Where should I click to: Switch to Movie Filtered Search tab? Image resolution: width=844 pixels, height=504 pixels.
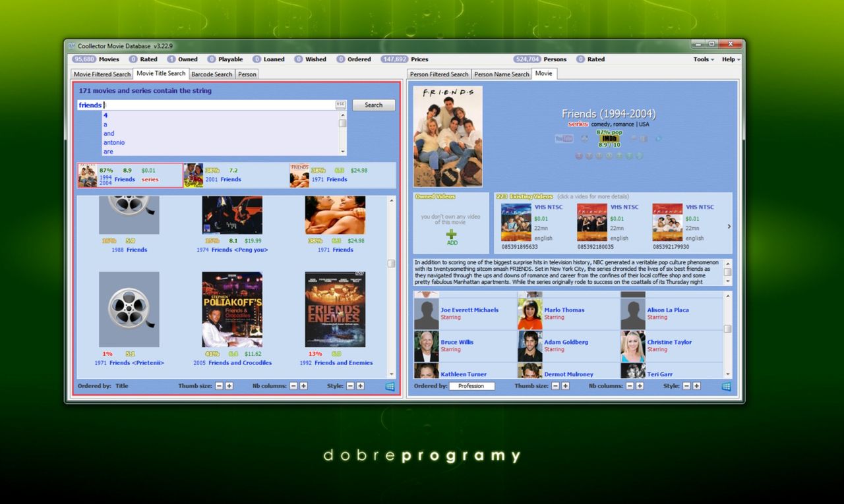pos(102,74)
